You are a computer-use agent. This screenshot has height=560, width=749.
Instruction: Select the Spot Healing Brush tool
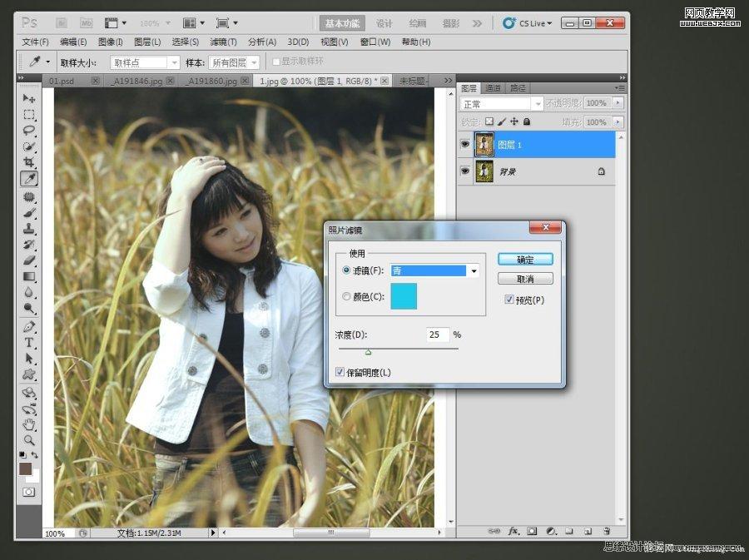[x=29, y=196]
